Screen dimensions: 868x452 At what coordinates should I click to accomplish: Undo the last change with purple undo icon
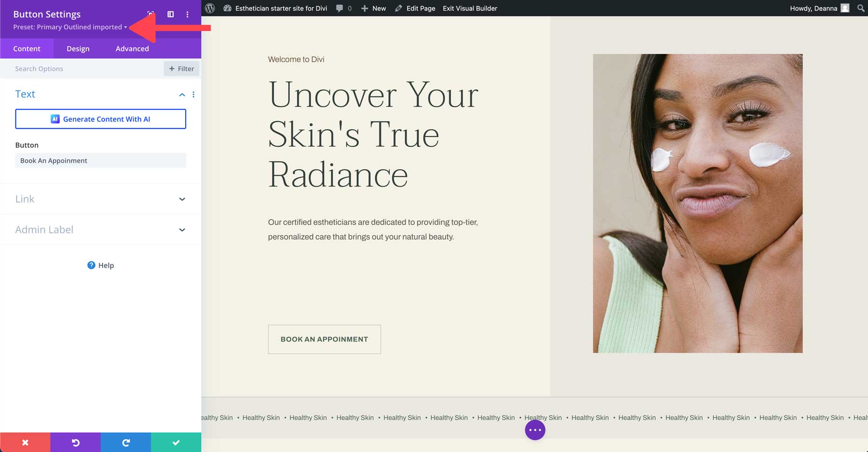tap(75, 442)
